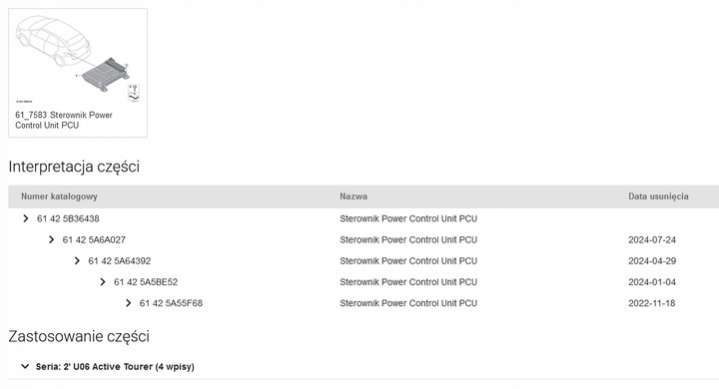Expand chevron beside 61 42 5A5BE52
Image resolution: width=719 pixels, height=389 pixels.
pos(103,282)
